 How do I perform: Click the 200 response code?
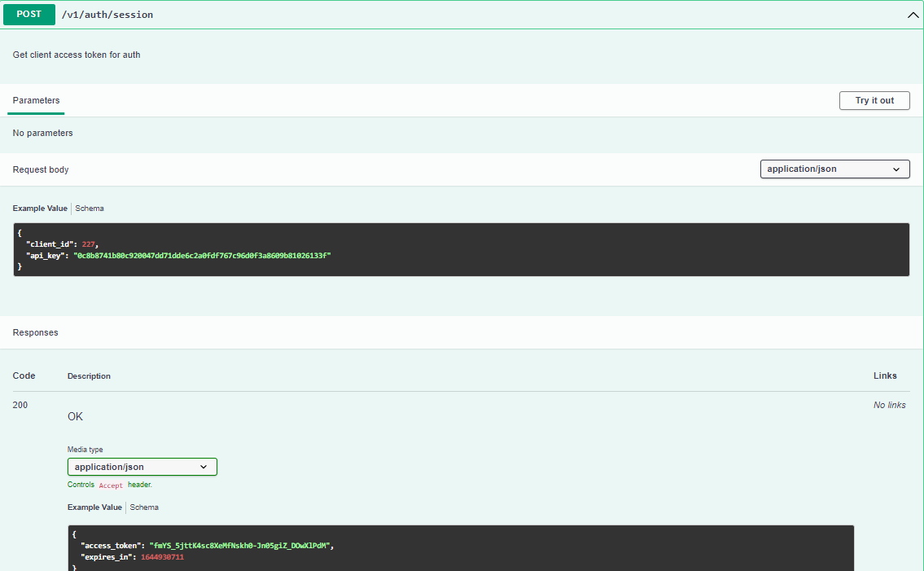pos(20,405)
